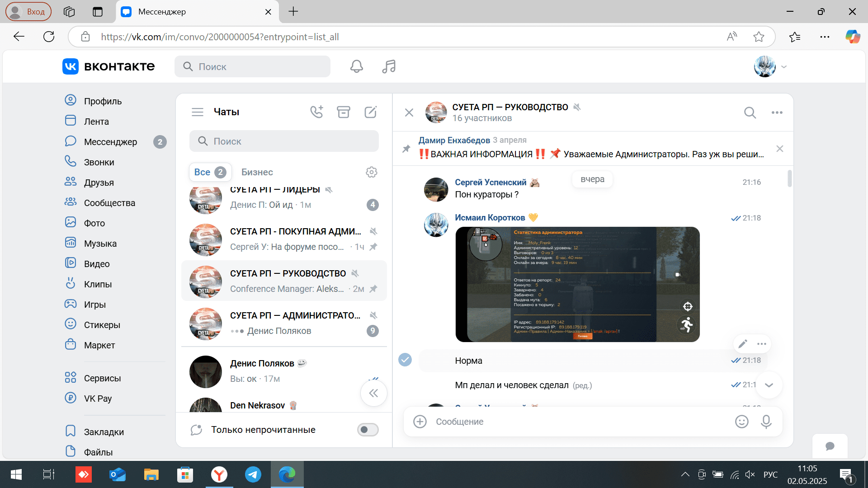Open the notifications bell icon
This screenshot has width=868, height=488.
point(356,66)
